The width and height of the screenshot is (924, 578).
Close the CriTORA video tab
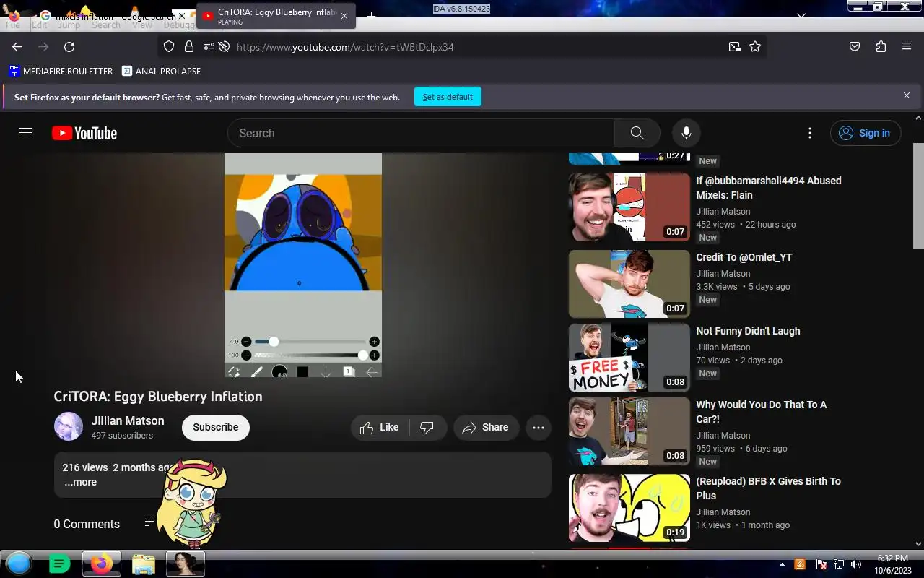[x=344, y=16]
